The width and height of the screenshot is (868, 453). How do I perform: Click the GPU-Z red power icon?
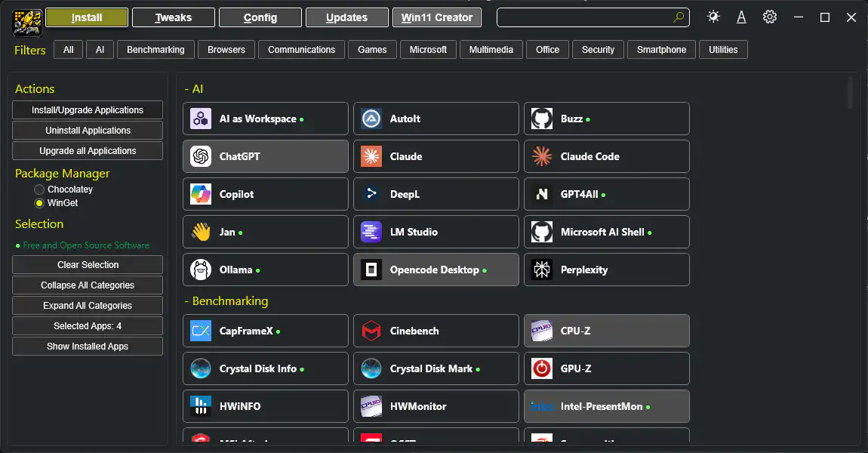[541, 368]
